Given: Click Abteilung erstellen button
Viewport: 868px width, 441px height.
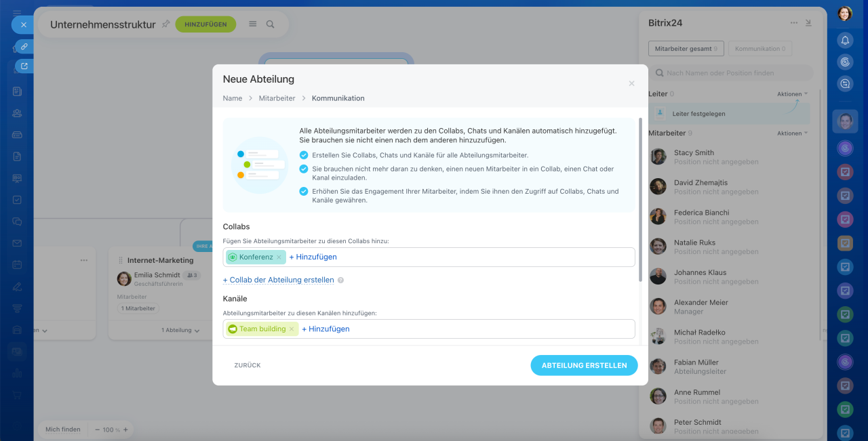Looking at the screenshot, I should click(x=584, y=365).
